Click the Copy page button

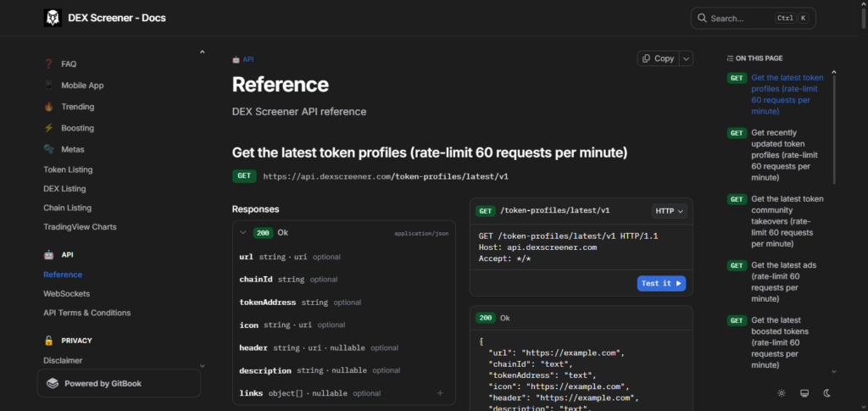click(658, 58)
